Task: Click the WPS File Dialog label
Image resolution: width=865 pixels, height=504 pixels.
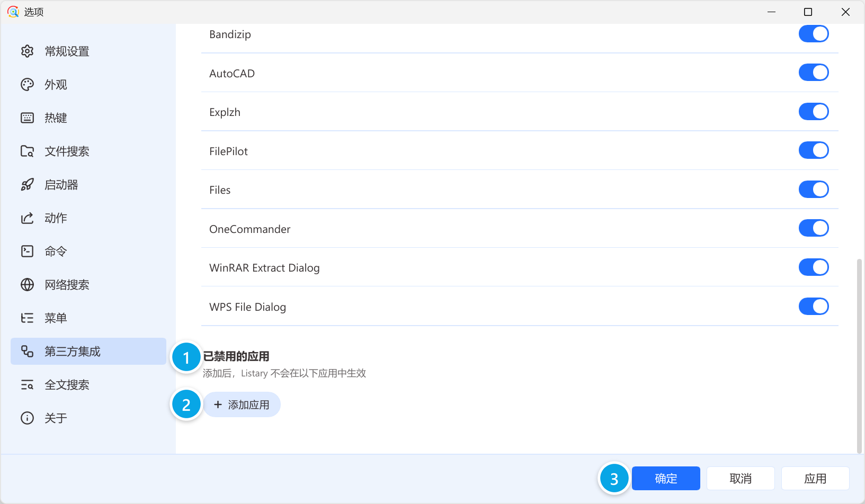Action: (247, 307)
